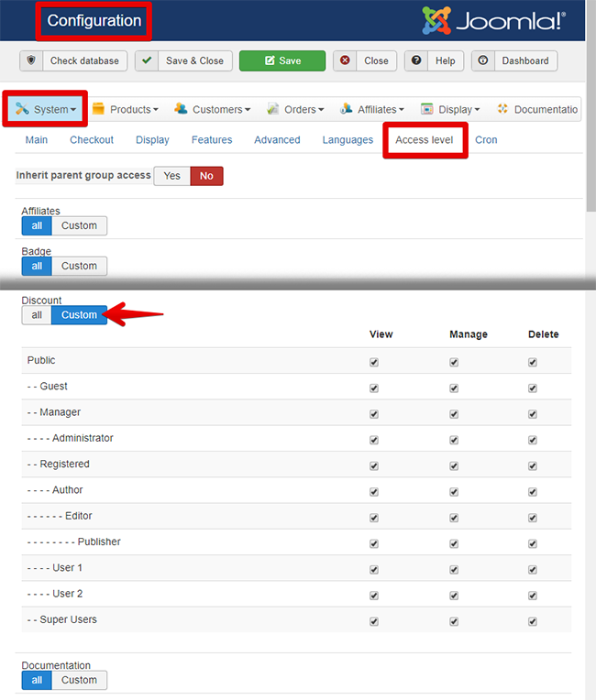
Task: Click Check database button
Action: point(73,60)
